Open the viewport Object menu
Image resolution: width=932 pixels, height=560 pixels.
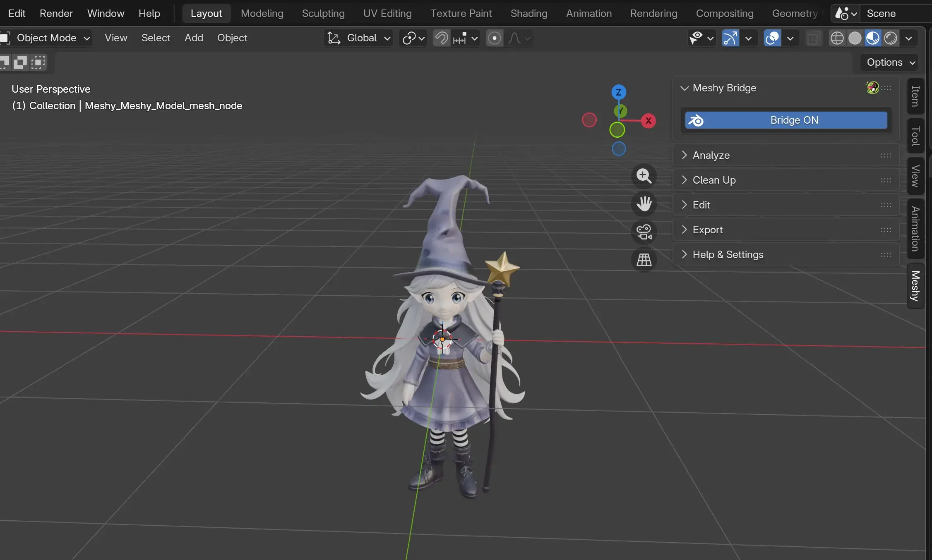[232, 38]
